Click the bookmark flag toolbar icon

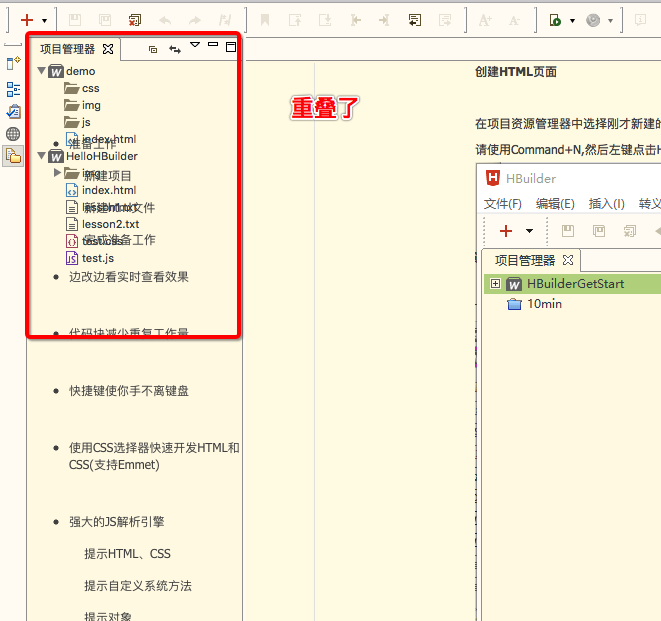click(265, 20)
